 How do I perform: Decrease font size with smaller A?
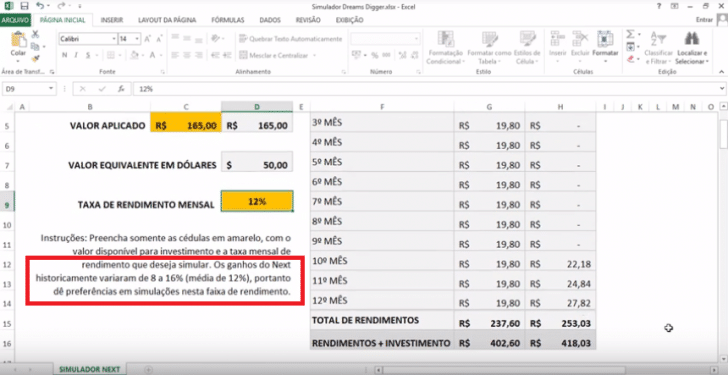(159, 39)
